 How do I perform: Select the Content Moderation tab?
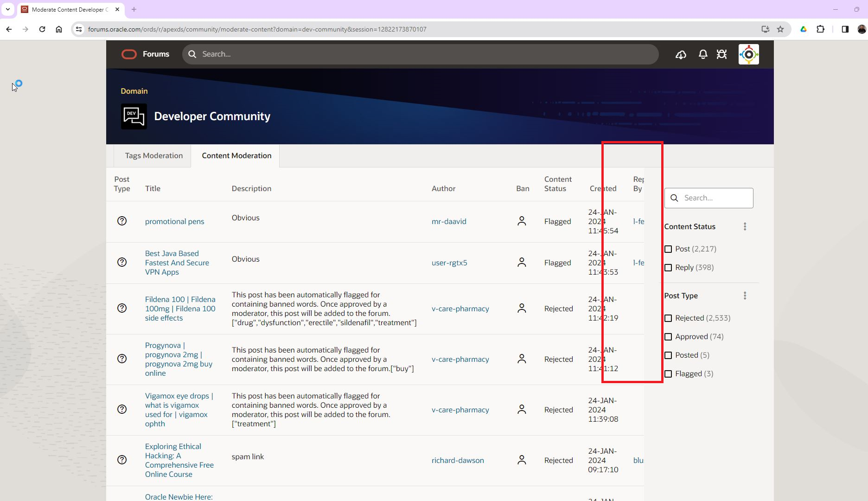pyautogui.click(x=236, y=155)
